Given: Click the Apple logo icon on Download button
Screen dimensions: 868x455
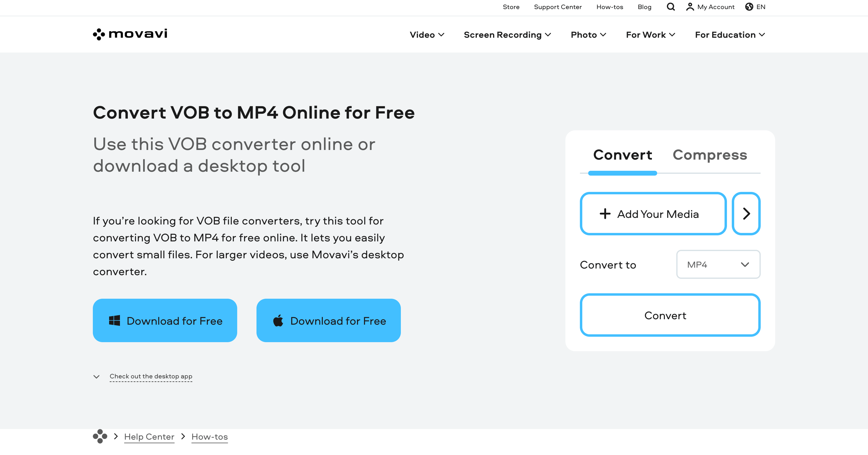Looking at the screenshot, I should 278,320.
